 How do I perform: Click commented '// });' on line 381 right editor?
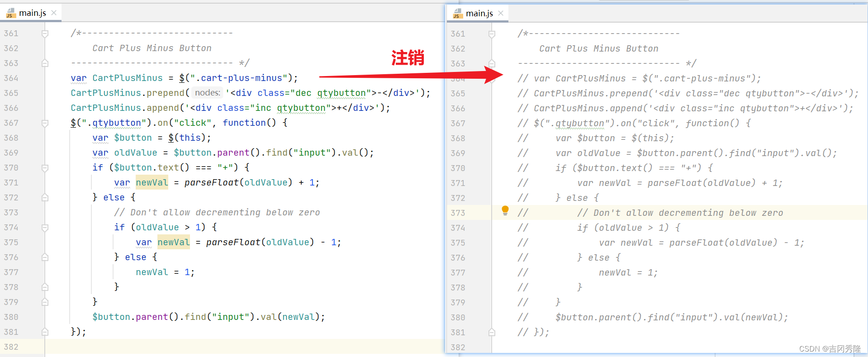533,332
